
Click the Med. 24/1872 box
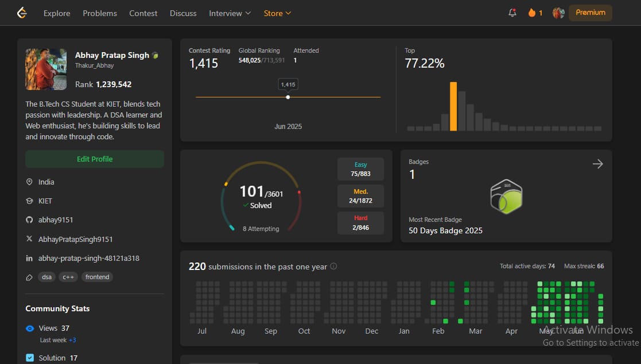[x=360, y=196]
